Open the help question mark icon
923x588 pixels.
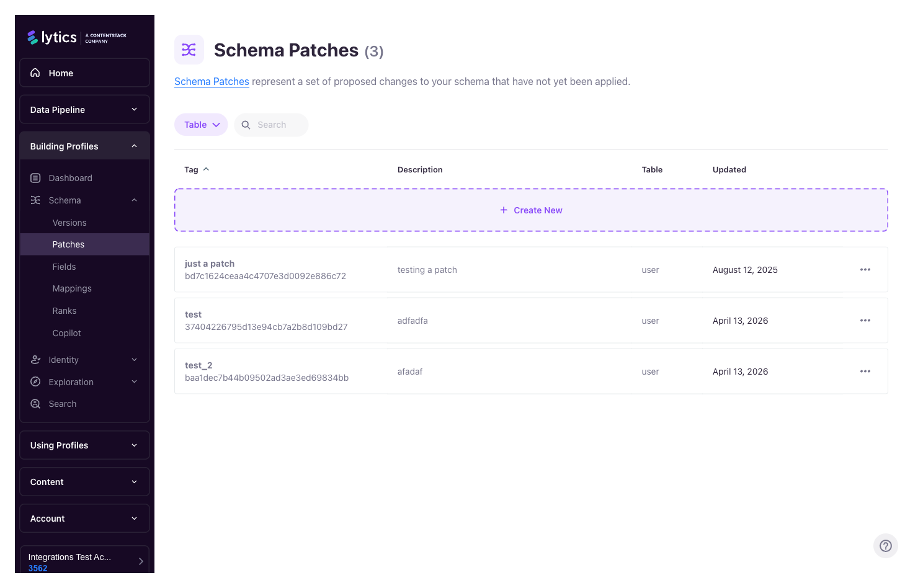pyautogui.click(x=885, y=546)
